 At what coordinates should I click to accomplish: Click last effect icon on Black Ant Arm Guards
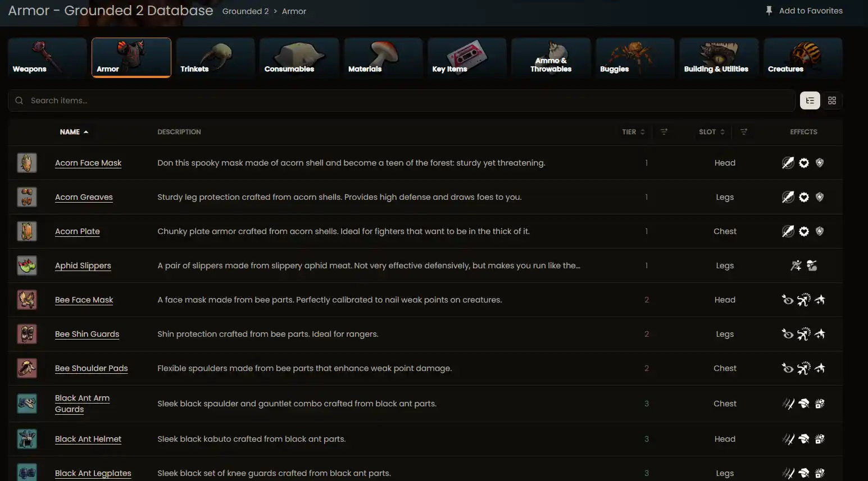pos(820,404)
